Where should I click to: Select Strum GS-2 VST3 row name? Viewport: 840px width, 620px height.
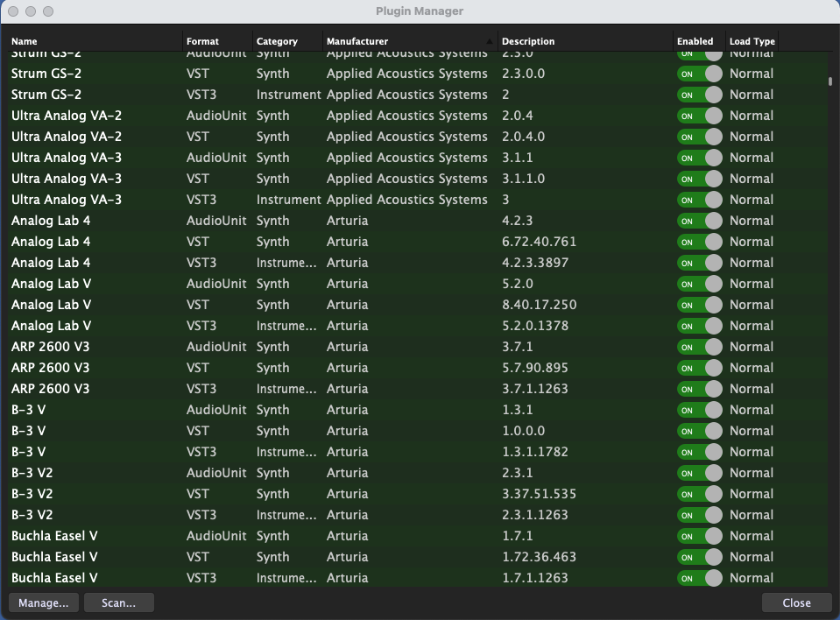point(46,95)
